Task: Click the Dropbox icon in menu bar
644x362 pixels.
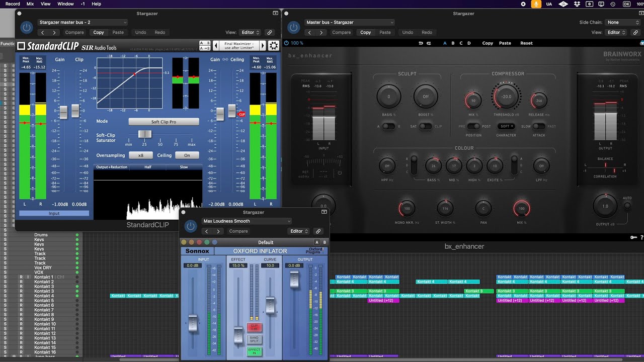Action: [576, 4]
